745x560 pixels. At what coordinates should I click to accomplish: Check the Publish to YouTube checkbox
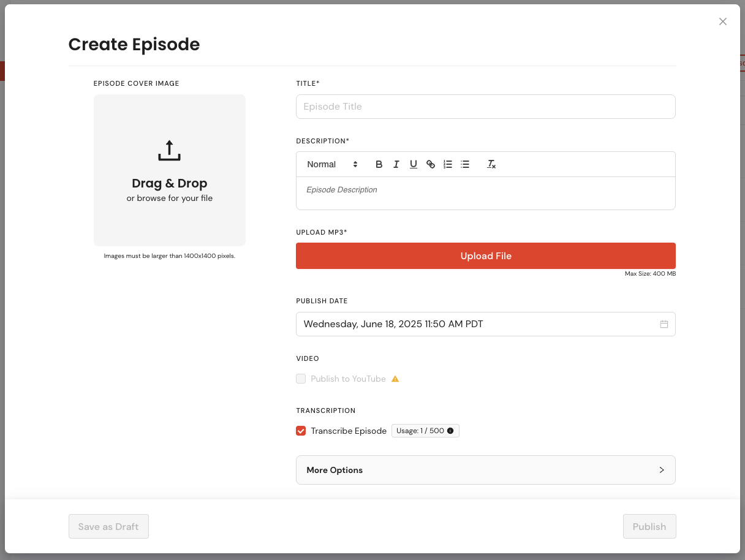[301, 379]
